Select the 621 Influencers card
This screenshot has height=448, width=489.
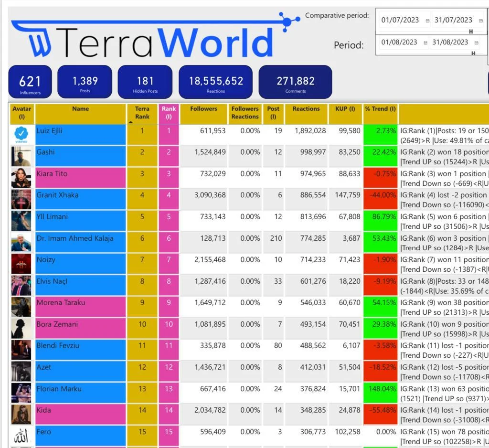tap(30, 82)
